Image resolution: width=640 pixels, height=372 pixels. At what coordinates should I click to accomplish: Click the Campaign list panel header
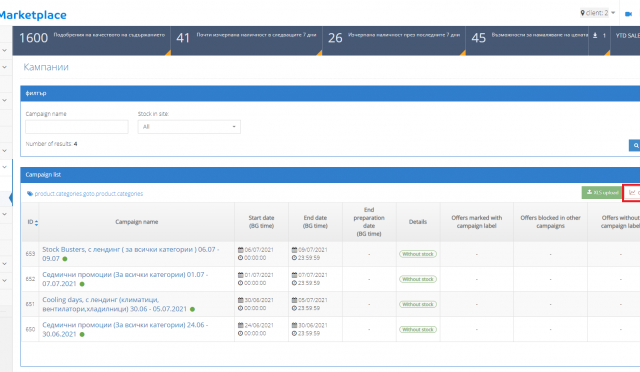click(x=330, y=175)
